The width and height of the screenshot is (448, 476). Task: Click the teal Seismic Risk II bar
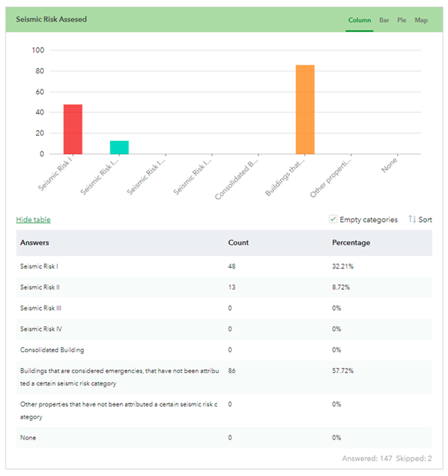(x=119, y=147)
